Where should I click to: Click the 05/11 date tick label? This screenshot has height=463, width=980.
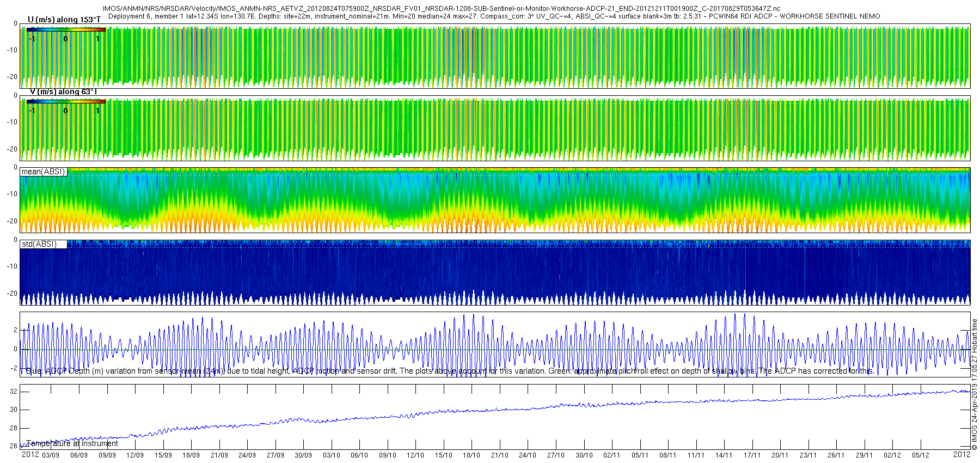[640, 455]
